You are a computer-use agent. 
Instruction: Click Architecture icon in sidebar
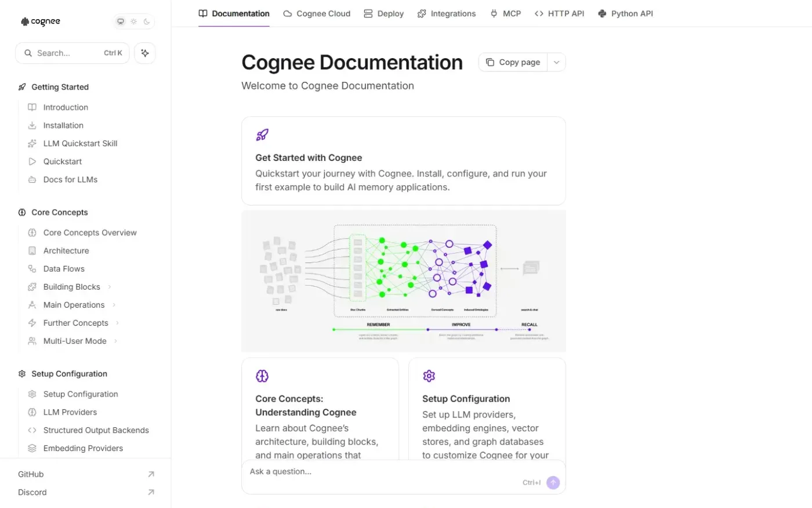(x=32, y=251)
